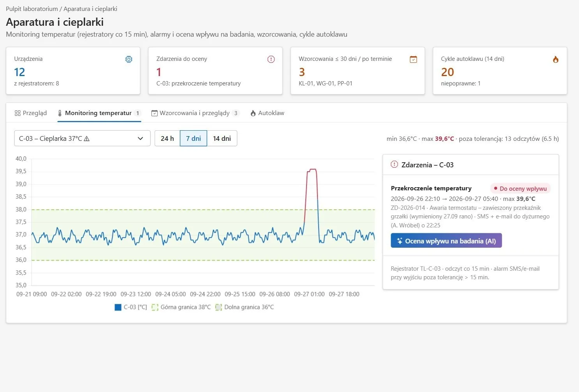Click the thermometer icon of Monitoring temperatur tab
Image resolution: width=579 pixels, height=392 pixels.
(x=60, y=113)
